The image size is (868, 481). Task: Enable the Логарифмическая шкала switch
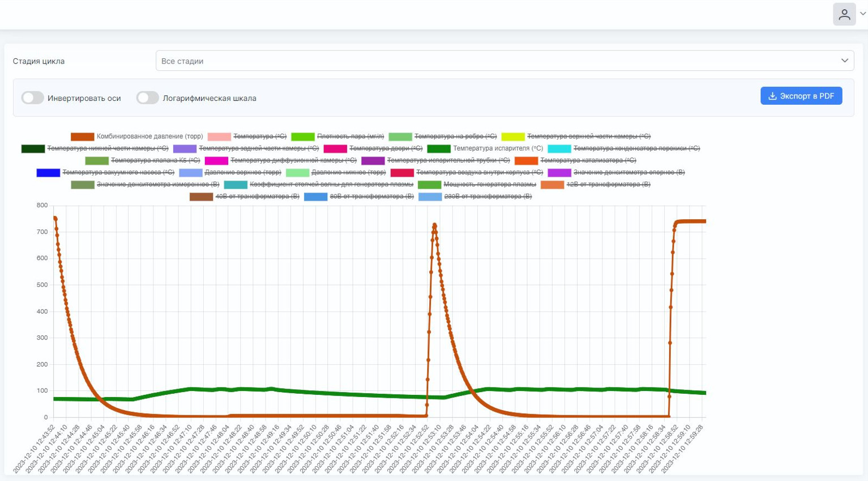coord(147,97)
